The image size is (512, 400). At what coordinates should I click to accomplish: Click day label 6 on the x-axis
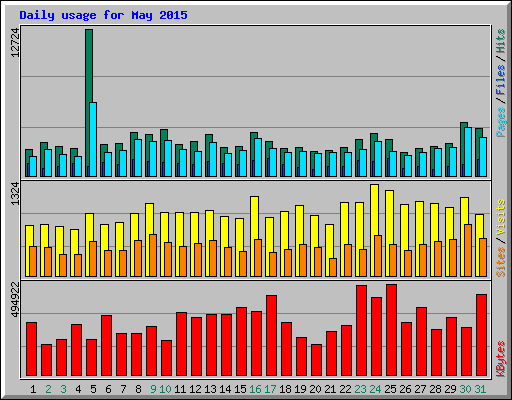[x=108, y=389]
